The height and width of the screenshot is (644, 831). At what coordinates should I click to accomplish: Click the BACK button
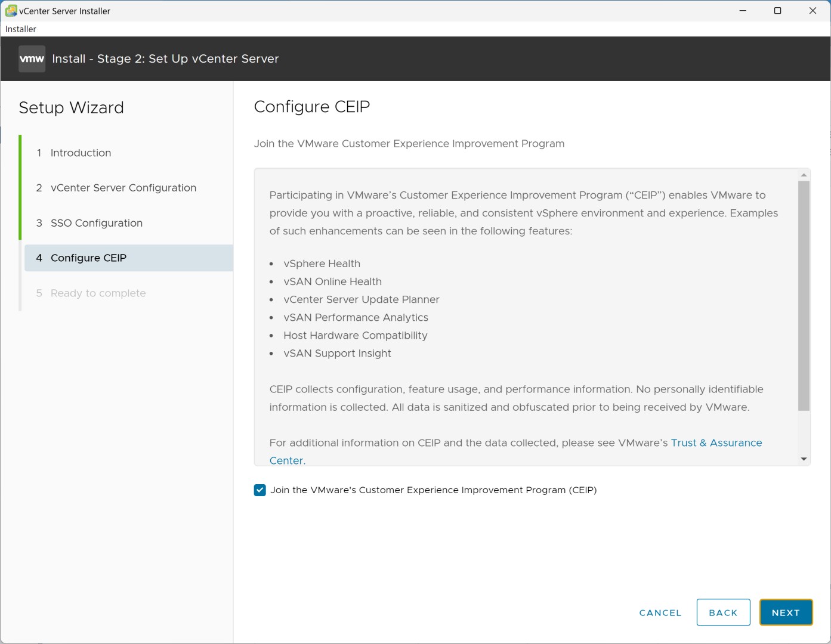[723, 612]
